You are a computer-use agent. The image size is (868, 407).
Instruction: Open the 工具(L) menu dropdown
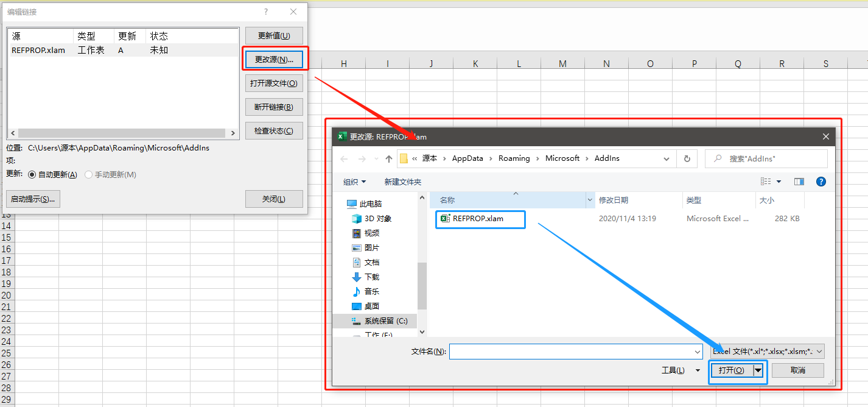pyautogui.click(x=681, y=370)
